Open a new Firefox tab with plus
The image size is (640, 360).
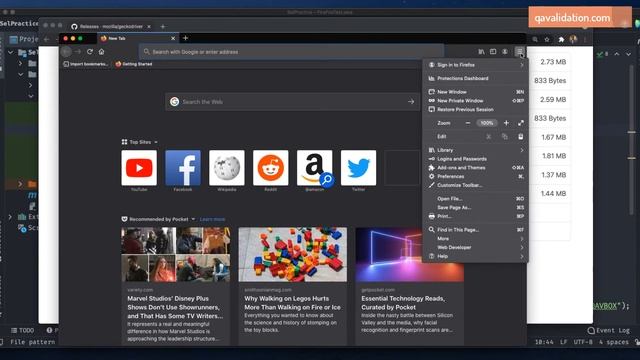point(185,38)
